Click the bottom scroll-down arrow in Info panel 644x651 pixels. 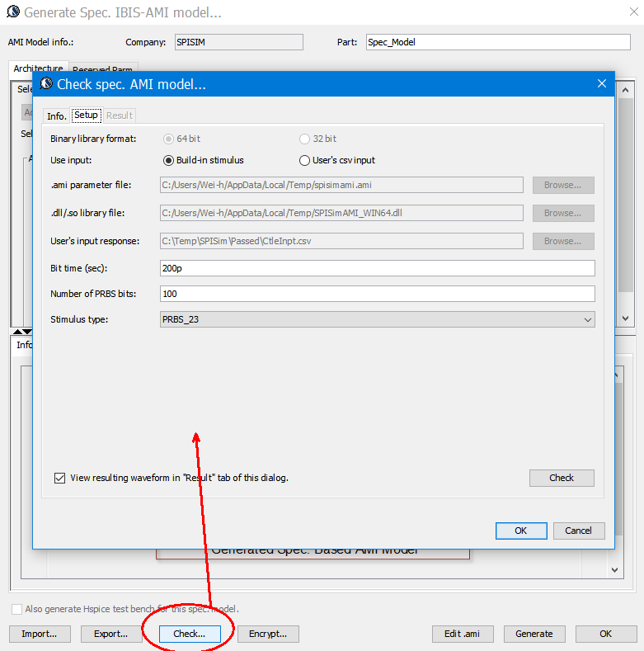pos(614,569)
